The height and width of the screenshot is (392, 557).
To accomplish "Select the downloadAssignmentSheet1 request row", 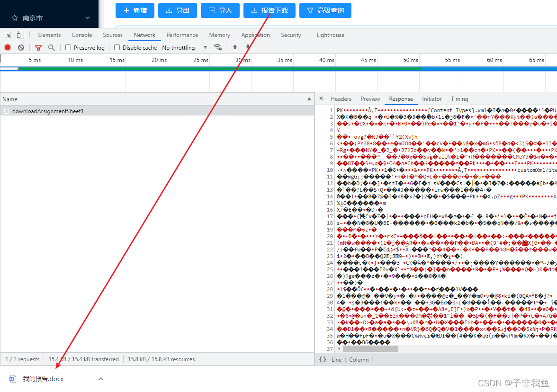I will pyautogui.click(x=157, y=111).
